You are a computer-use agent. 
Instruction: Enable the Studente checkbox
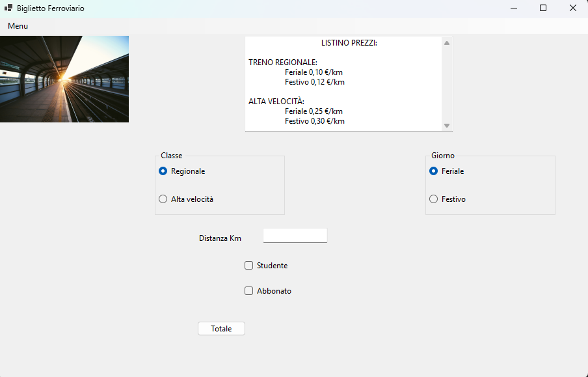point(266,266)
